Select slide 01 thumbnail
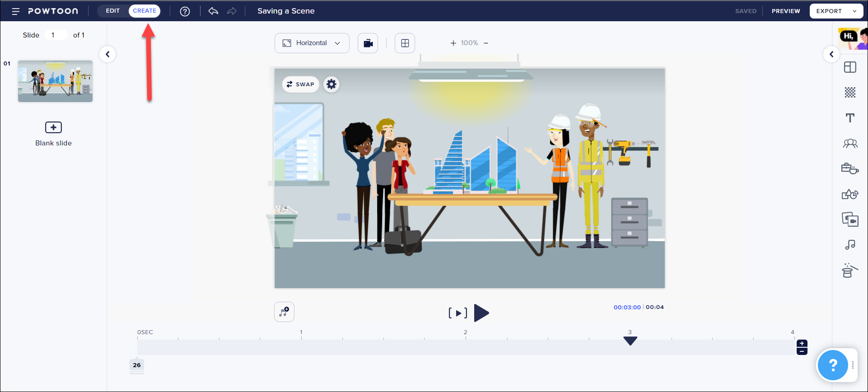This screenshot has width=868, height=392. click(55, 81)
